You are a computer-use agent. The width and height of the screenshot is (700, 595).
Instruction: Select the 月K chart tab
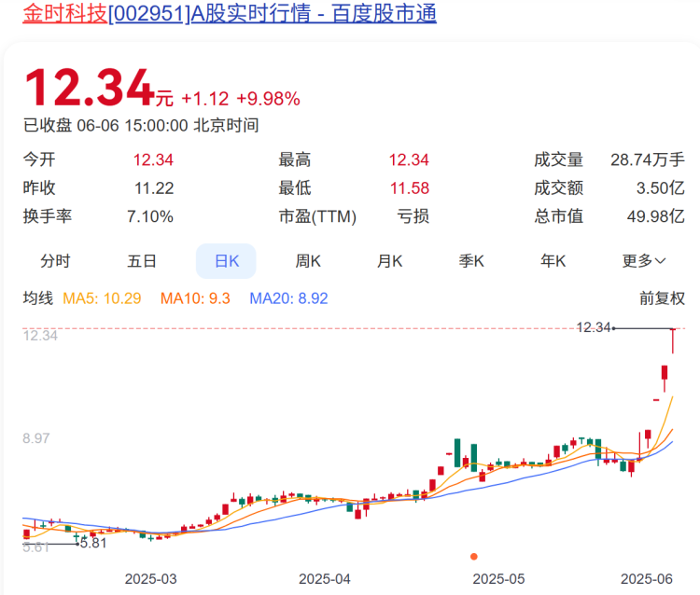390,261
